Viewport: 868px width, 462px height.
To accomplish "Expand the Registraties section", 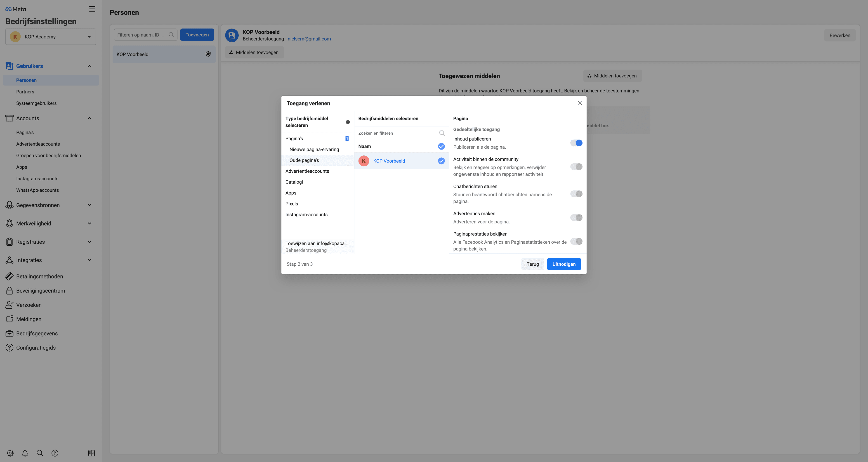I will pyautogui.click(x=89, y=242).
